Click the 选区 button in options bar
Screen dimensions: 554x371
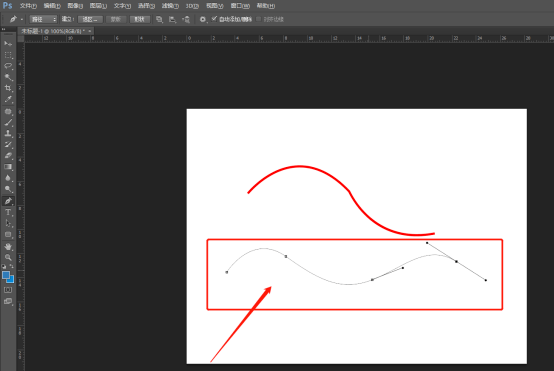[90, 19]
